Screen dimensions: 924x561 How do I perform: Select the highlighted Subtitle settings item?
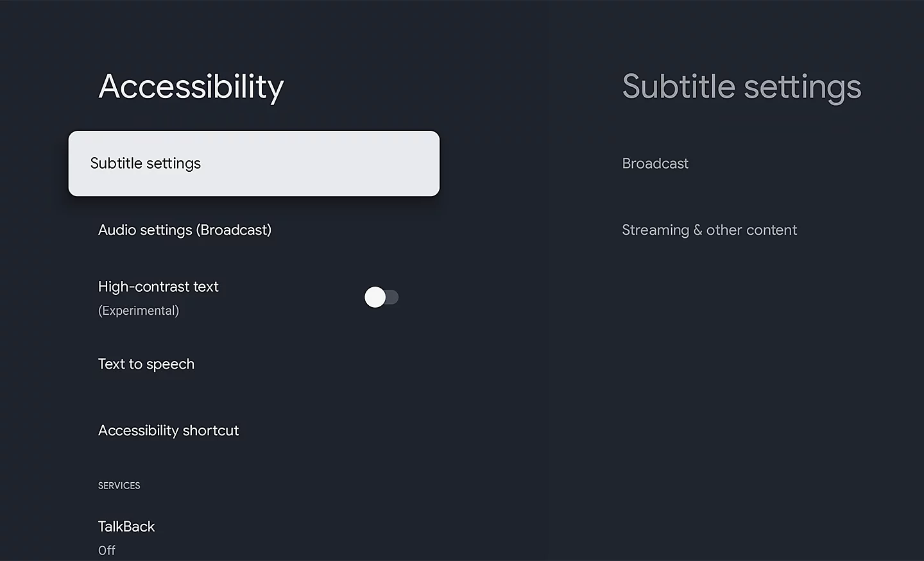254,163
